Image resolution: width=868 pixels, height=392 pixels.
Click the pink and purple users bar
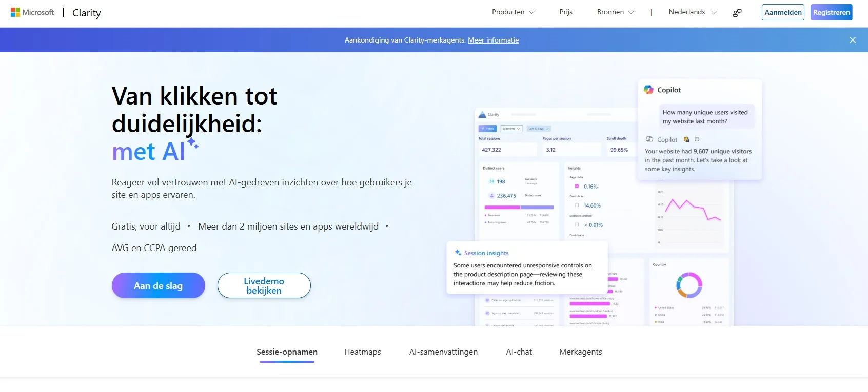click(x=519, y=208)
